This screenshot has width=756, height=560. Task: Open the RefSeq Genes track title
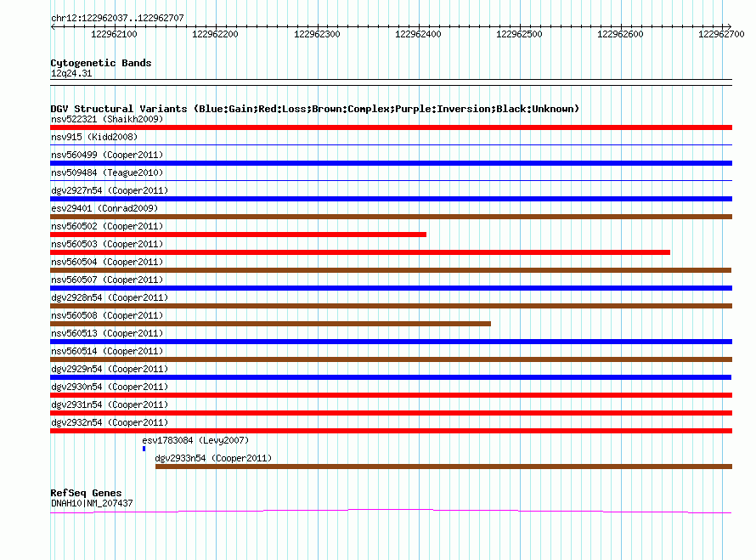tap(86, 493)
